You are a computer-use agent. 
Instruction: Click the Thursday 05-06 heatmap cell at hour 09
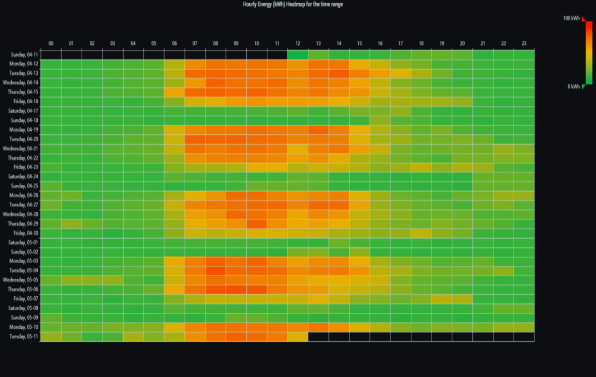pyautogui.click(x=236, y=290)
